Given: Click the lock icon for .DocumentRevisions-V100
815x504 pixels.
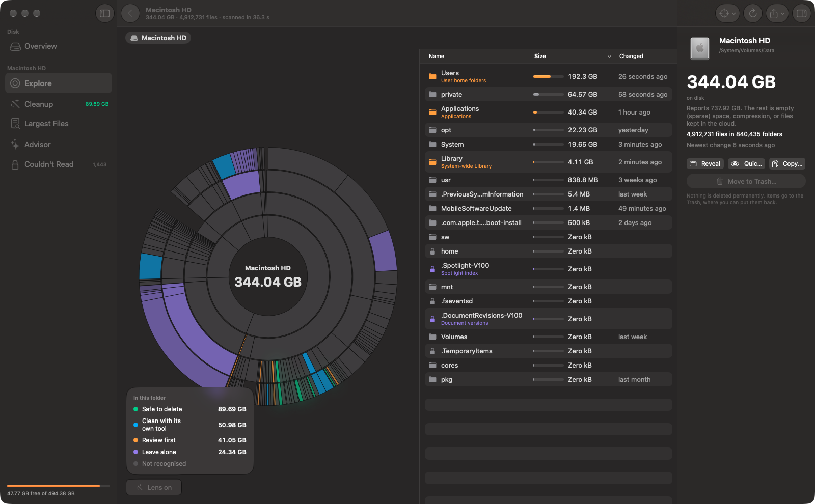Looking at the screenshot, I should click(x=432, y=319).
